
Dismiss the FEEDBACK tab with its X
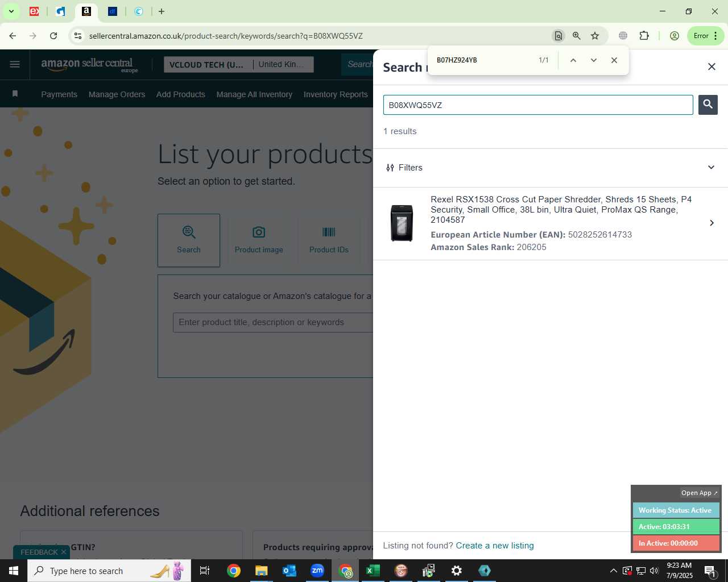[x=64, y=552]
